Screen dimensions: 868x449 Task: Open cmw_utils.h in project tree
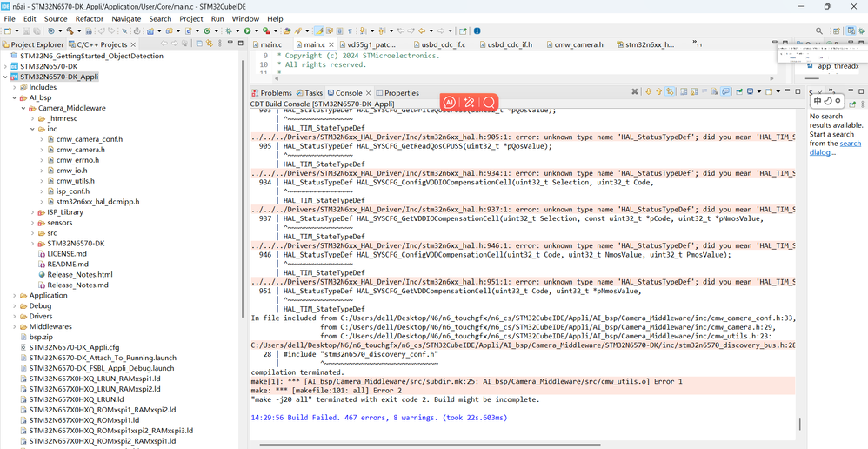pos(74,181)
